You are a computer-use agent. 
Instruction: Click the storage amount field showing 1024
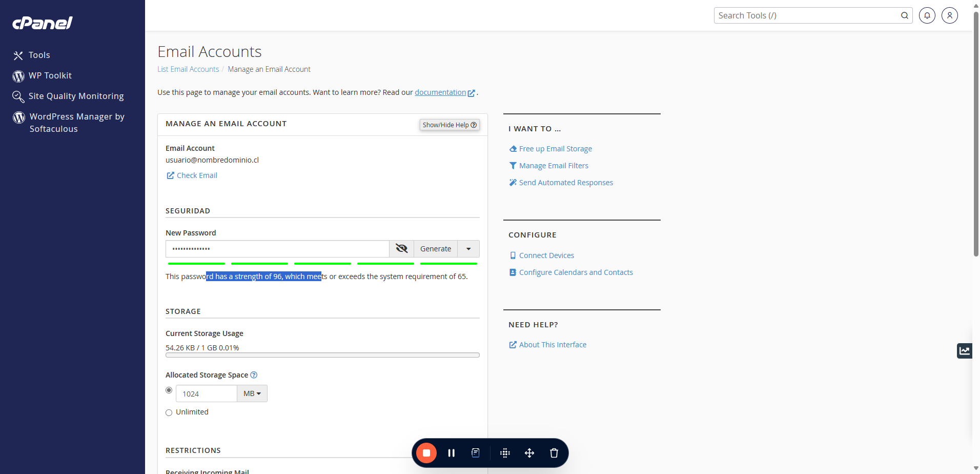tap(207, 393)
